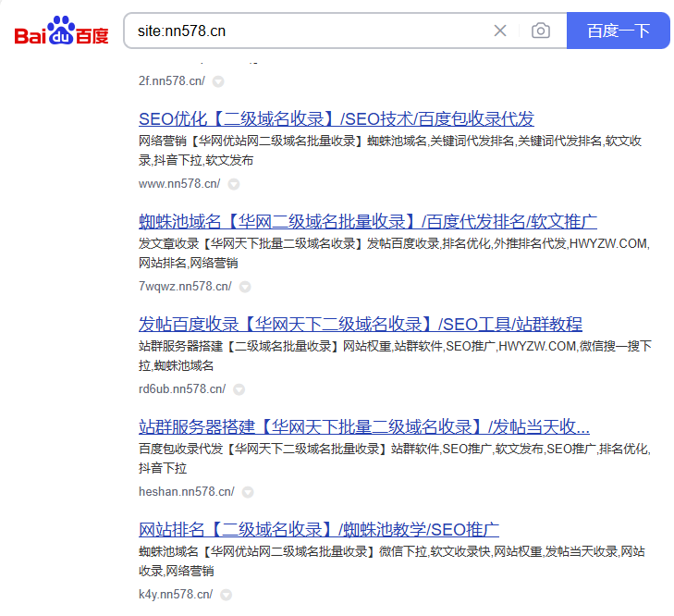Click snippet starting 蜘蛛池域名【华网优站网二级域名批量收录】
Viewport: 674px width, 616px height.
pos(392,561)
